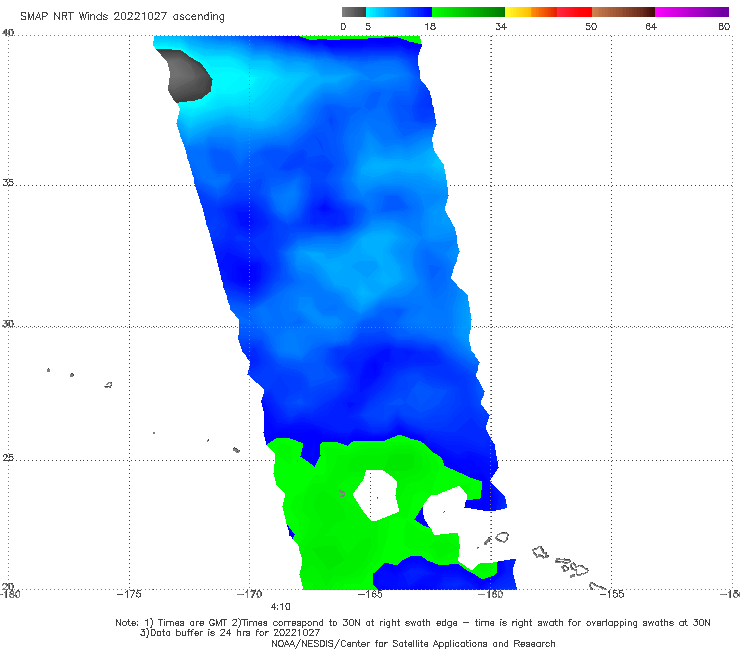This screenshot has height=650, width=740.
Task: Click the longitude label "-160"
Action: click(x=491, y=594)
